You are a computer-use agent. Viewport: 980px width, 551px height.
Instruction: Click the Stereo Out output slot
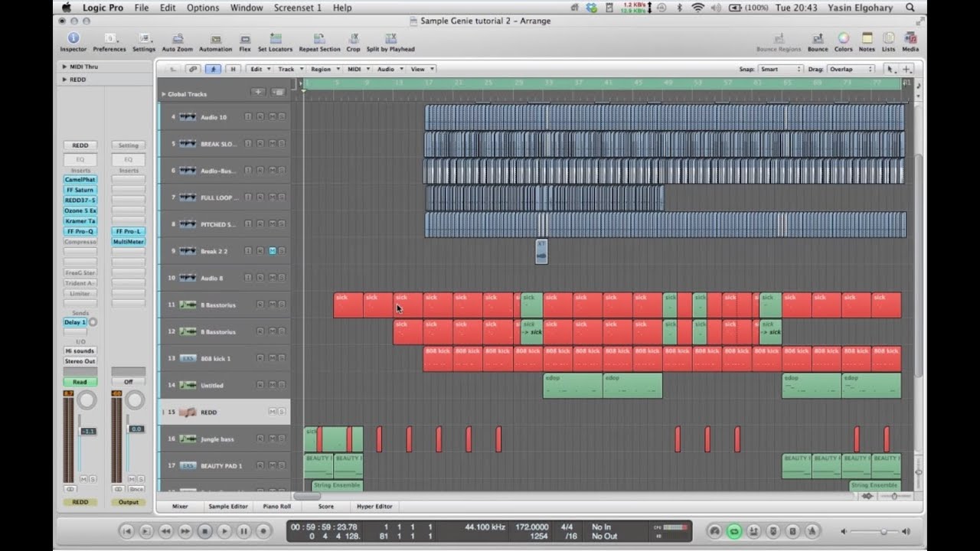click(x=80, y=361)
